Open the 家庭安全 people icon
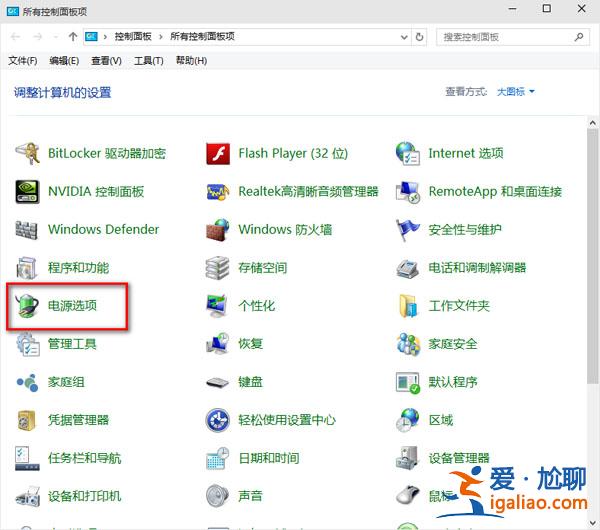The height and width of the screenshot is (530, 600). pos(408,344)
